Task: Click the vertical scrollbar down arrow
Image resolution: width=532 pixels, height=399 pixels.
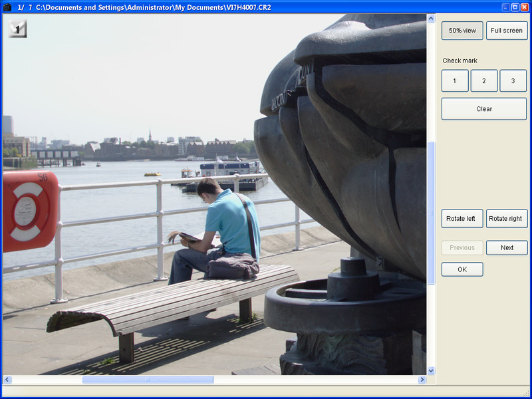Action: (431, 370)
